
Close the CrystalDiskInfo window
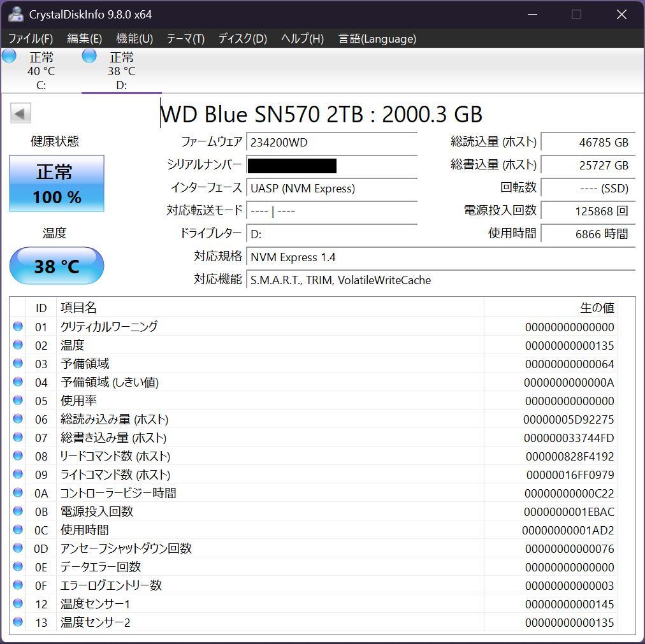621,15
